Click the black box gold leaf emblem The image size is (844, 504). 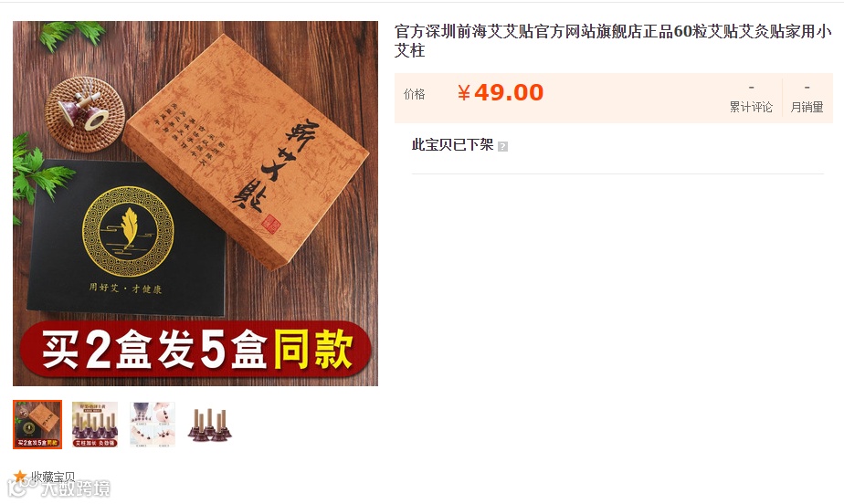pos(128,231)
